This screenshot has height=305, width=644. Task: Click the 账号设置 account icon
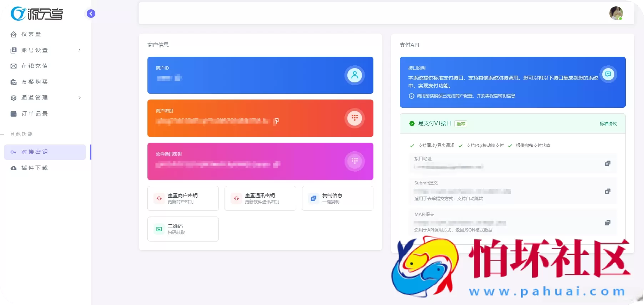(14, 50)
